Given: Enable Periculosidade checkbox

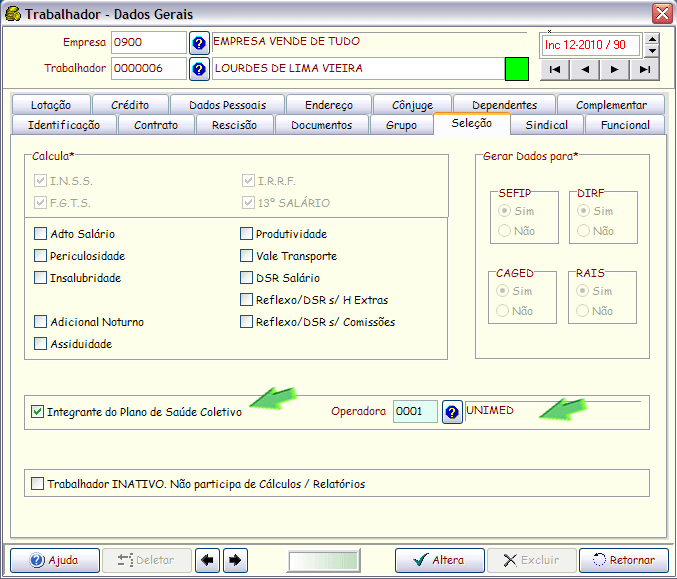Looking at the screenshot, I should [x=40, y=256].
